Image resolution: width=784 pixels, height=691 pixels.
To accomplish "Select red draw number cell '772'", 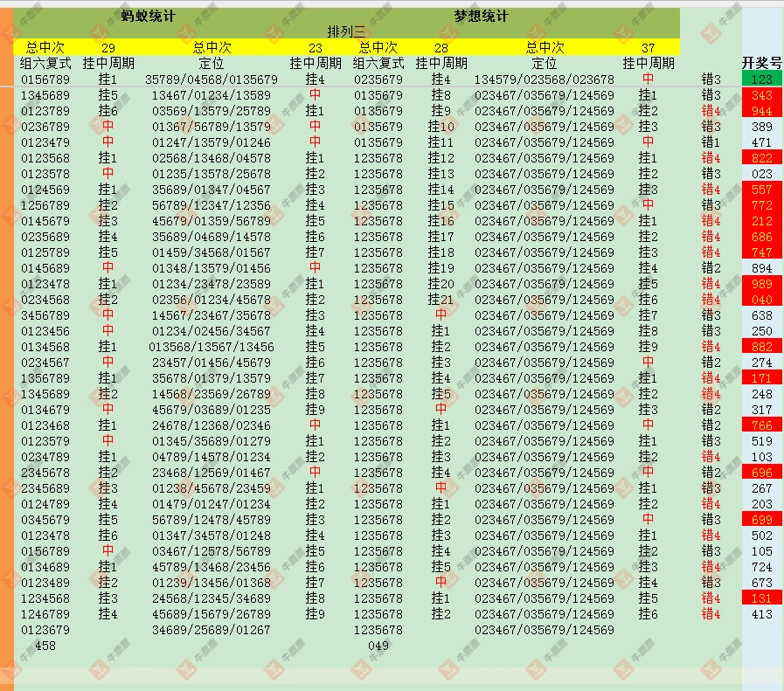I will pos(761,205).
